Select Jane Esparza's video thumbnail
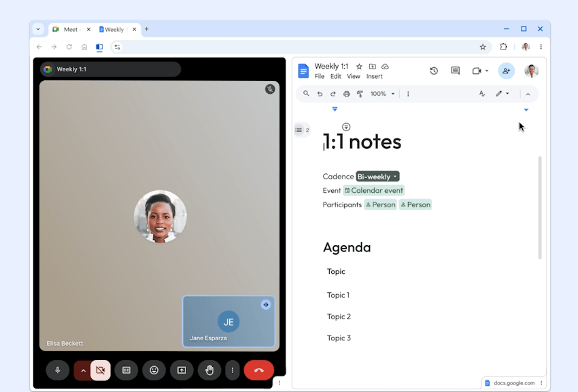This screenshot has height=392, width=578. click(x=228, y=321)
